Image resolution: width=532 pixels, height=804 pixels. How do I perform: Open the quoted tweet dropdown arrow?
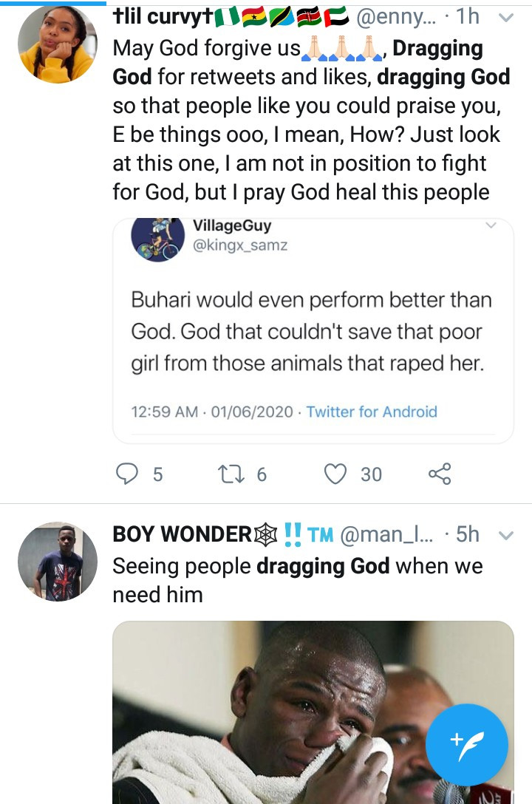[x=491, y=226]
